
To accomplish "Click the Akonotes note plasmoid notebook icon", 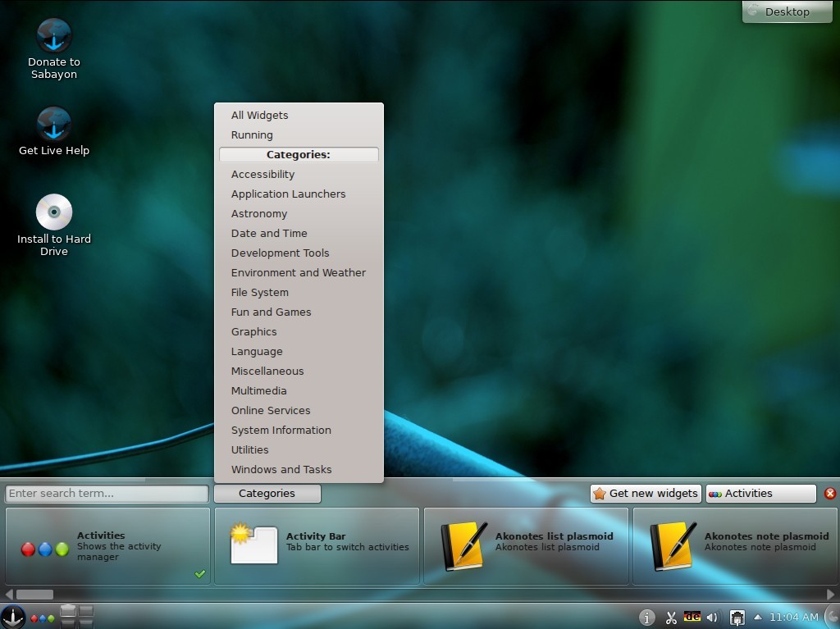I will pos(673,546).
